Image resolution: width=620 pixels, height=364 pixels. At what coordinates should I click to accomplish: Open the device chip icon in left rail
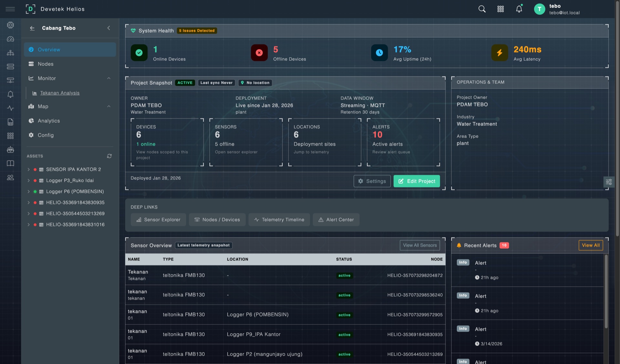coord(10,25)
